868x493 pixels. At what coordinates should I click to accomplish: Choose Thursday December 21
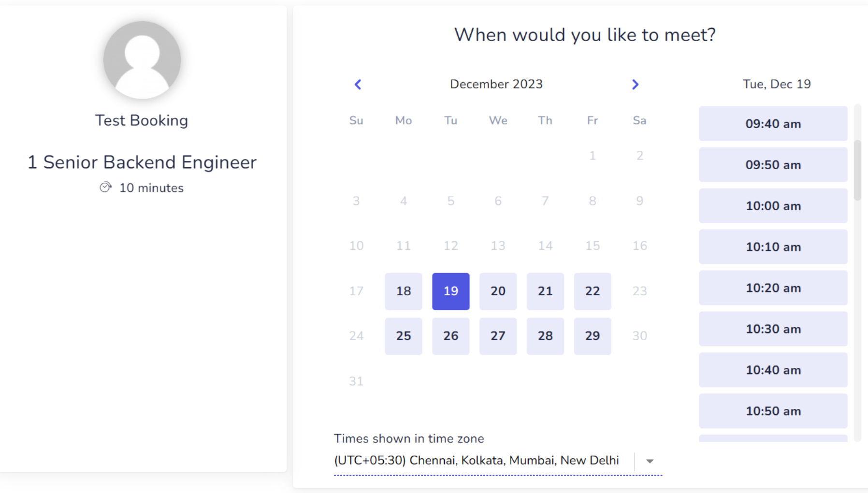pyautogui.click(x=545, y=291)
